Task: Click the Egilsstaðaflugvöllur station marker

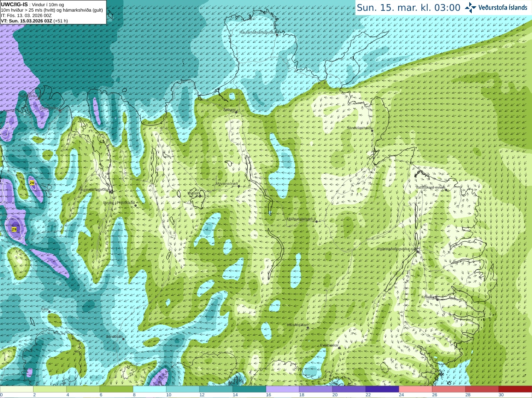Action: [x=418, y=251]
